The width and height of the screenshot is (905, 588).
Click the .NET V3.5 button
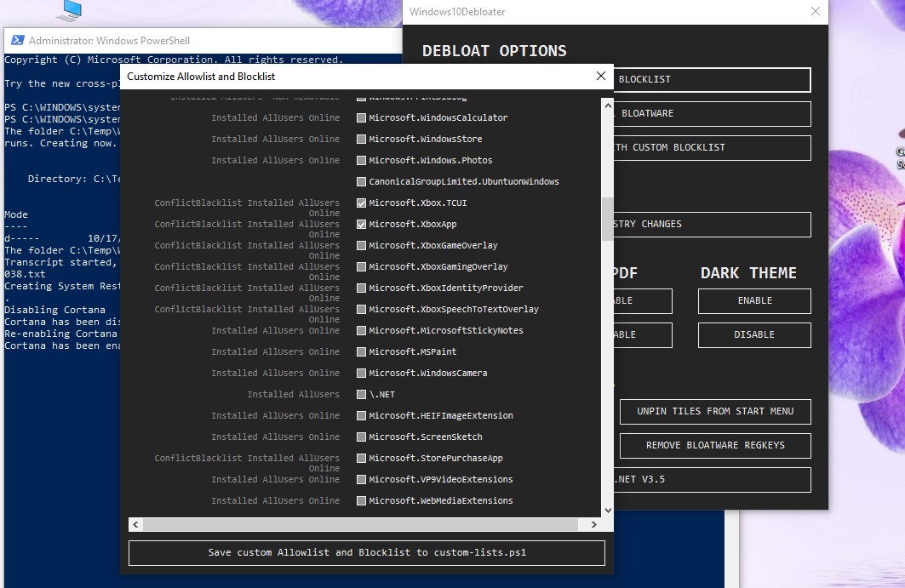713,480
